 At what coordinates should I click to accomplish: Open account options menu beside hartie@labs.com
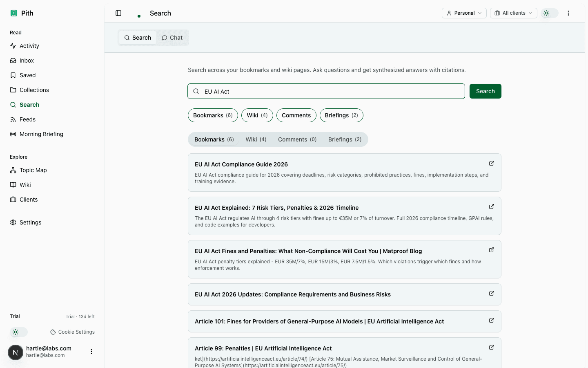point(91,352)
